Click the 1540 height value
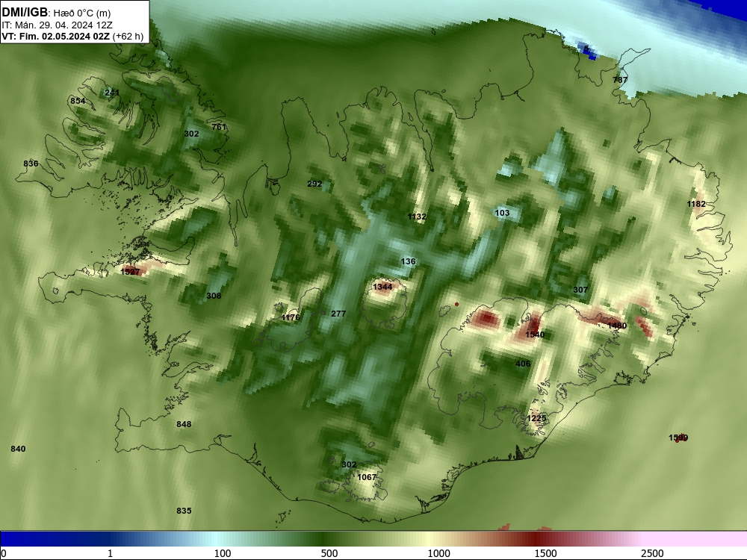The image size is (747, 560). tap(535, 335)
